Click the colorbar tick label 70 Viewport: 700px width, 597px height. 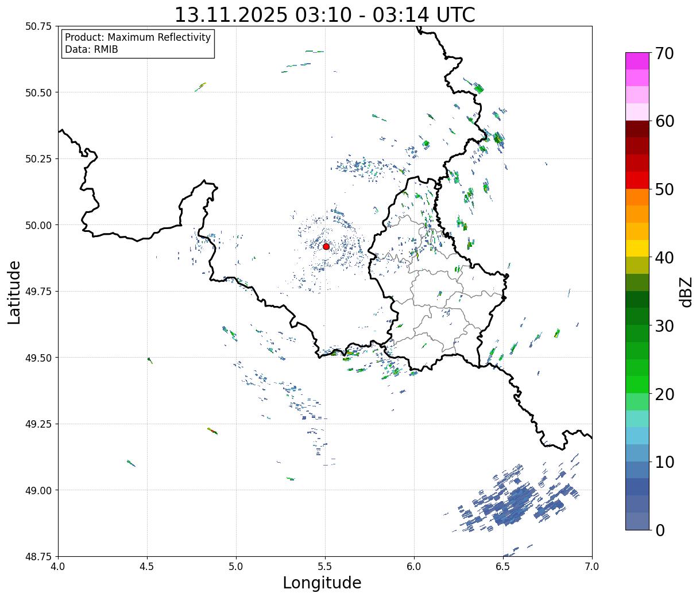pos(664,53)
